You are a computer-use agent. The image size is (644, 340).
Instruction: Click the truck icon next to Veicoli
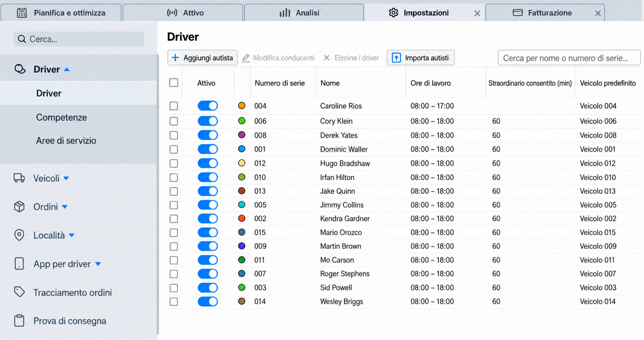tap(19, 178)
